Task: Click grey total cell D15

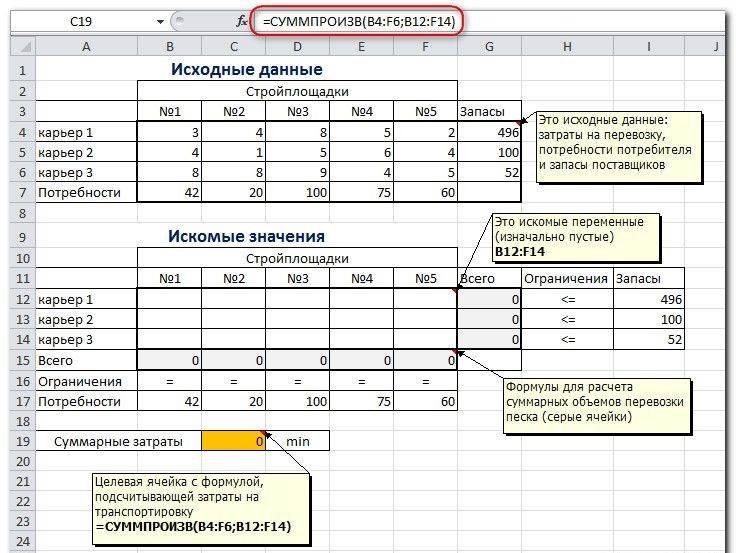Action: 298,360
